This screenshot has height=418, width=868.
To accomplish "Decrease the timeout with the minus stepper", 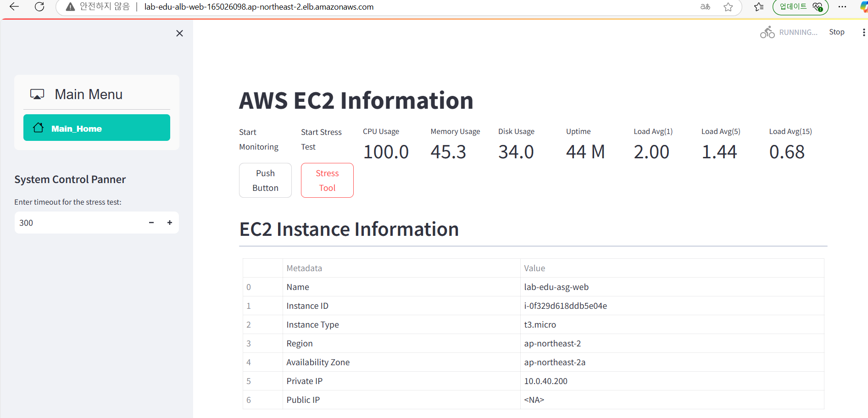I will (x=151, y=223).
